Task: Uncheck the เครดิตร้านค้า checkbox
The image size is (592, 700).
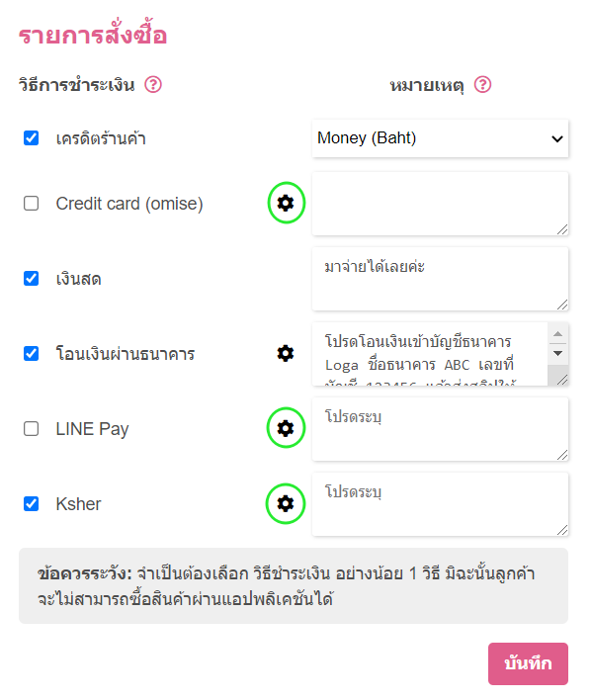Action: [32, 138]
